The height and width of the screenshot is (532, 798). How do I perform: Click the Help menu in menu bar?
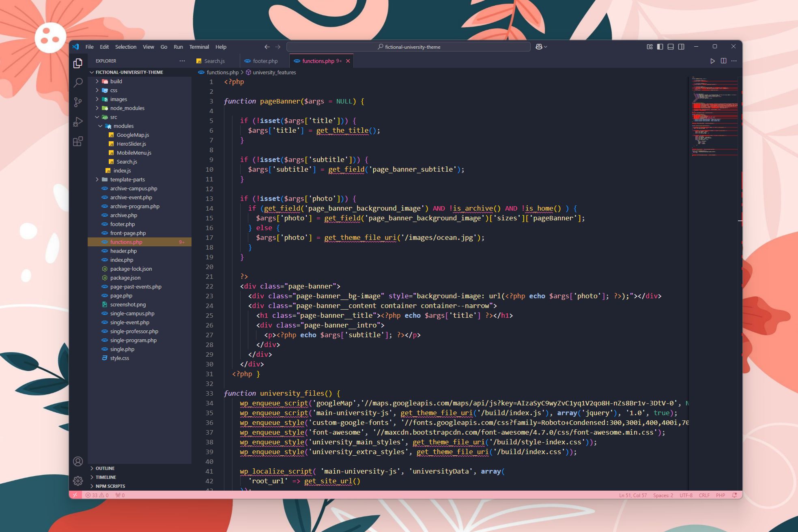[x=220, y=46]
